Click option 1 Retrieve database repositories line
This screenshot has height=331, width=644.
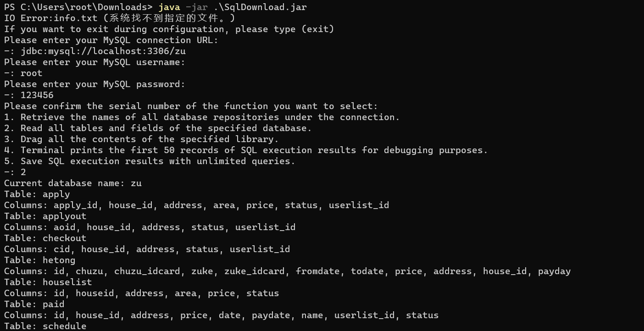click(x=202, y=117)
